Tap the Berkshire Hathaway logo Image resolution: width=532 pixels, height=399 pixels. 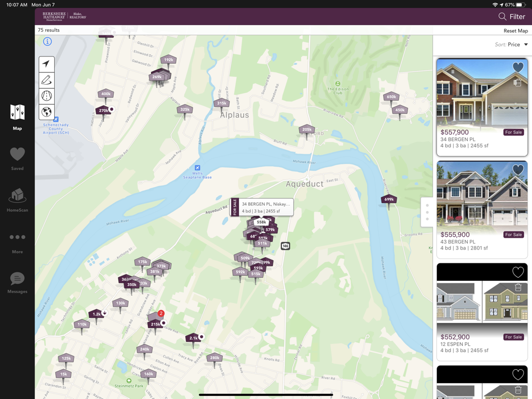[x=64, y=16]
